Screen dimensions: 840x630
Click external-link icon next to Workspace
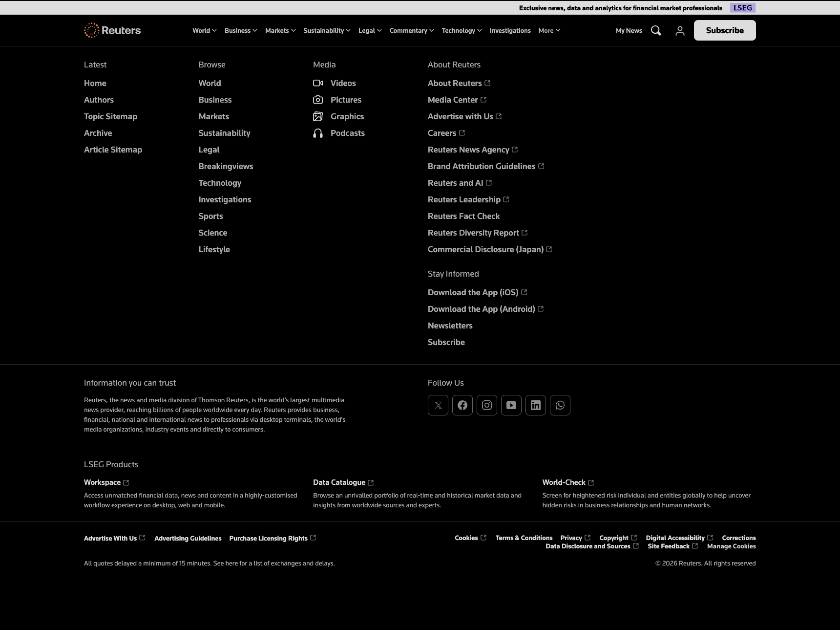point(126,483)
